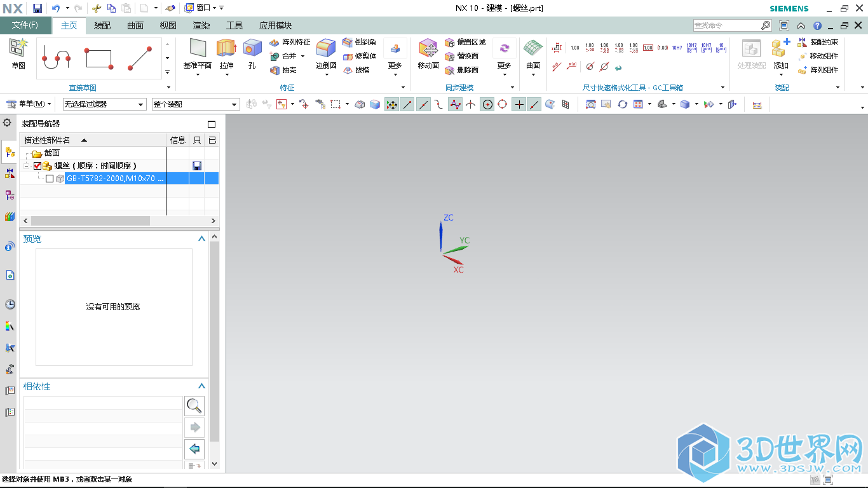
Task: Select the profile curve sketch tool
Action: point(56,58)
